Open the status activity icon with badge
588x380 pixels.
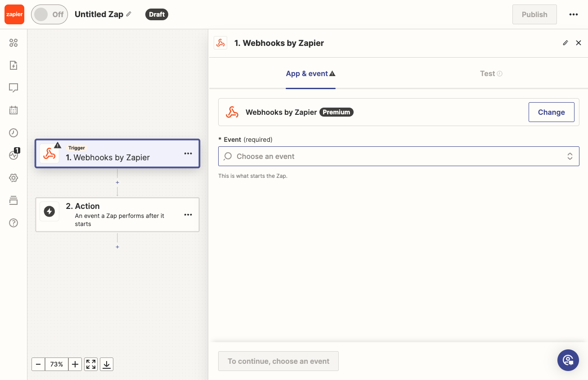13,155
